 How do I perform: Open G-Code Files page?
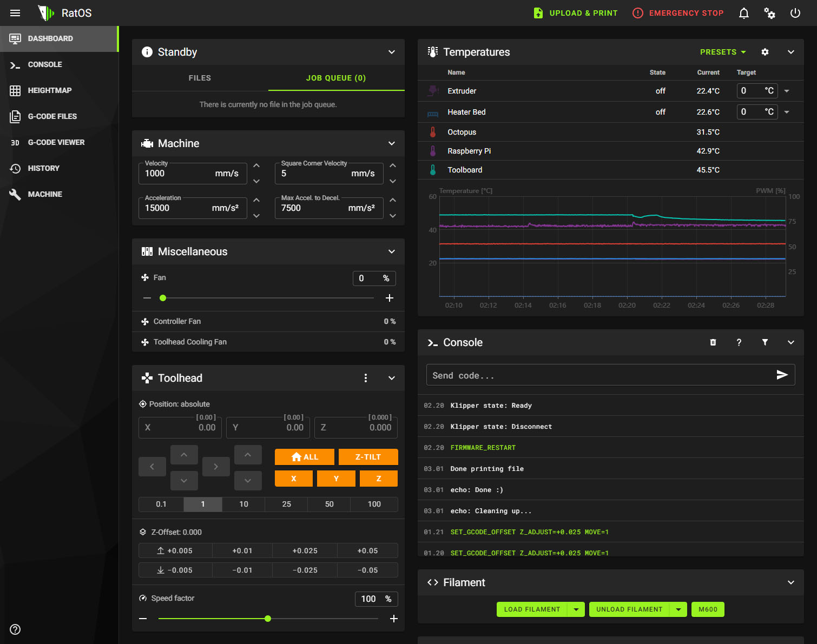(x=59, y=116)
